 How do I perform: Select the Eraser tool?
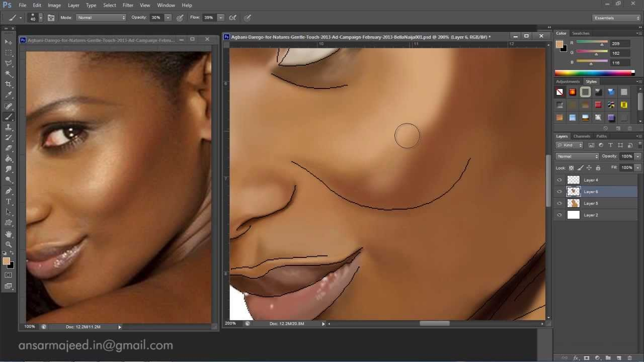[x=9, y=148]
